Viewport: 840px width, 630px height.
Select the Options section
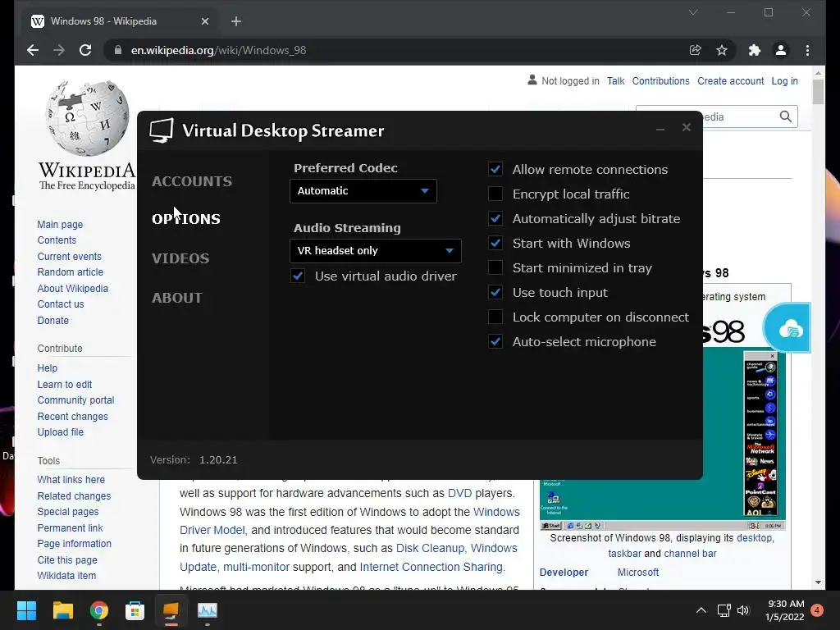[x=186, y=219]
